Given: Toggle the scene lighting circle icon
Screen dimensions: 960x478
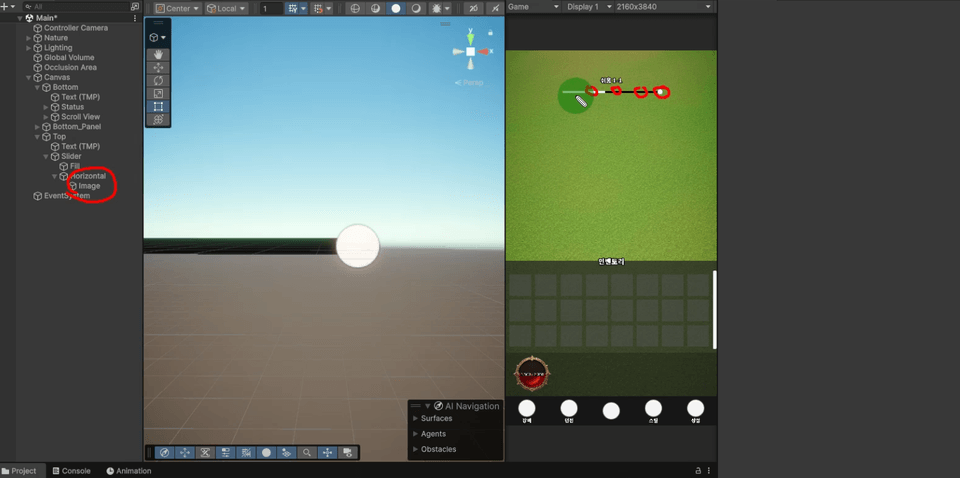Looking at the screenshot, I should point(396,9).
